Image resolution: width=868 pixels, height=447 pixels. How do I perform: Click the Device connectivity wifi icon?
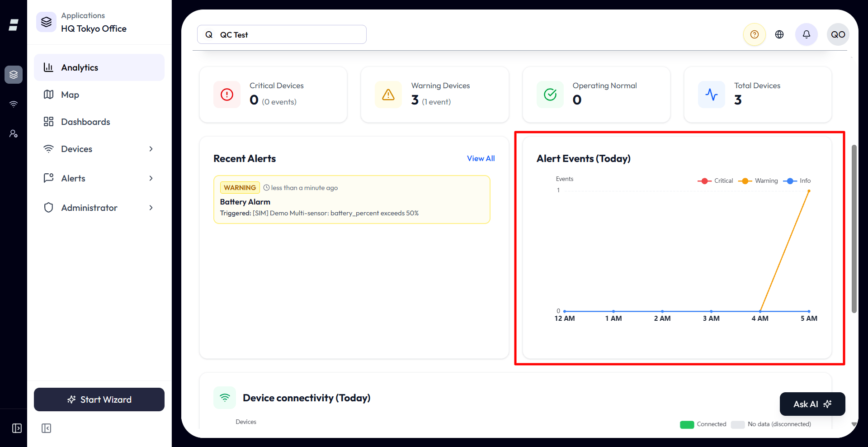coord(225,398)
